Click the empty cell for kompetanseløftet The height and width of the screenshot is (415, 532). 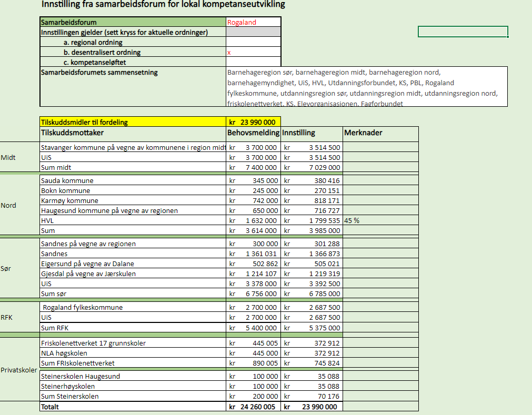point(253,62)
